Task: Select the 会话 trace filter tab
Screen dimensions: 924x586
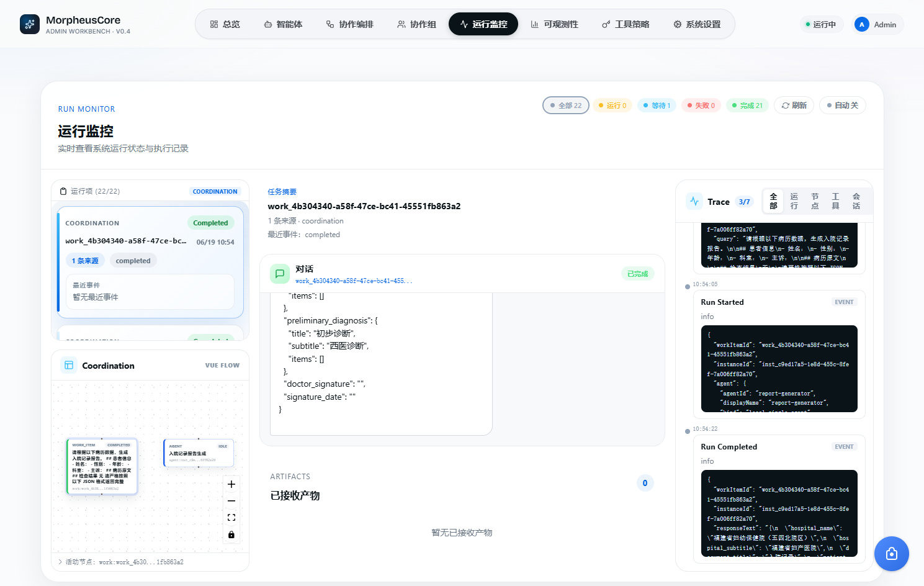Action: coord(856,201)
